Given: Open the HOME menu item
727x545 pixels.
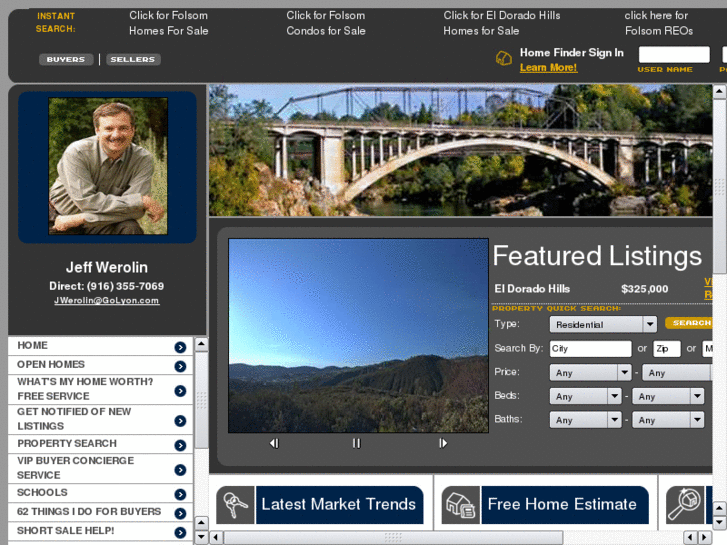Looking at the screenshot, I should coord(100,346).
